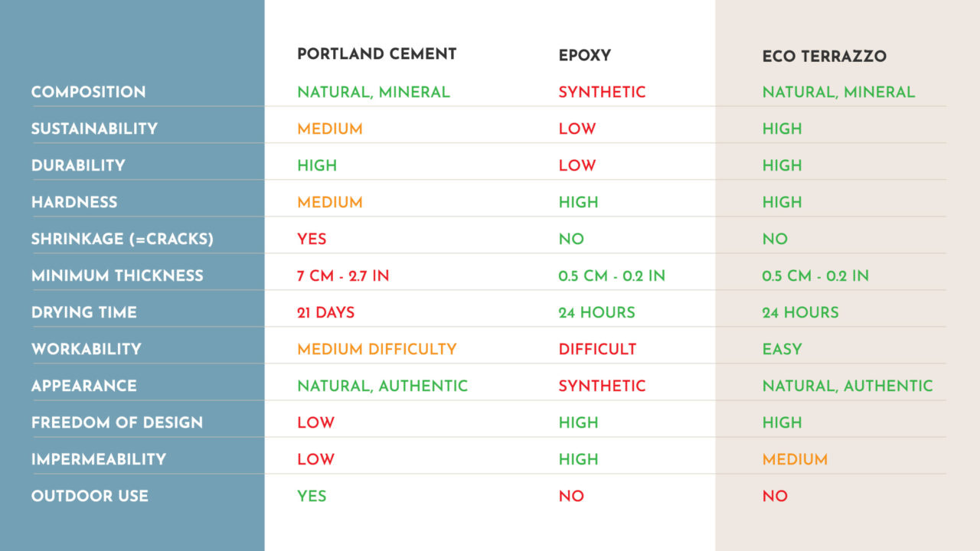Click Epoxy's DIFFICULT workability value

tap(597, 349)
